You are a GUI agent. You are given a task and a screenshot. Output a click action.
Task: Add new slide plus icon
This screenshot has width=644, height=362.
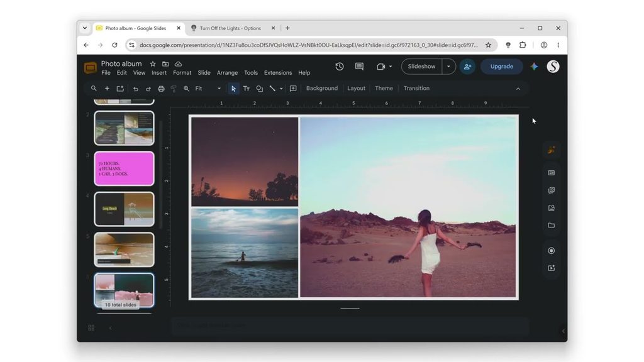coord(107,88)
